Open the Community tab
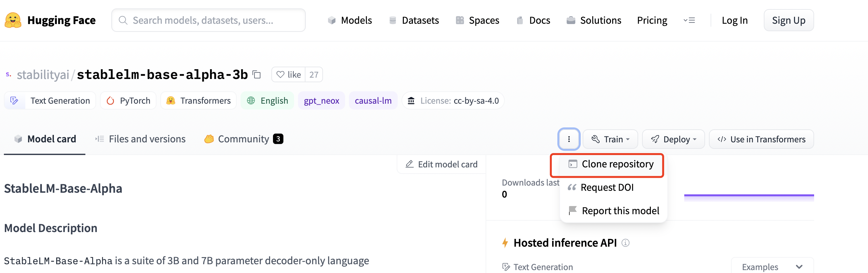The image size is (868, 273). [243, 139]
